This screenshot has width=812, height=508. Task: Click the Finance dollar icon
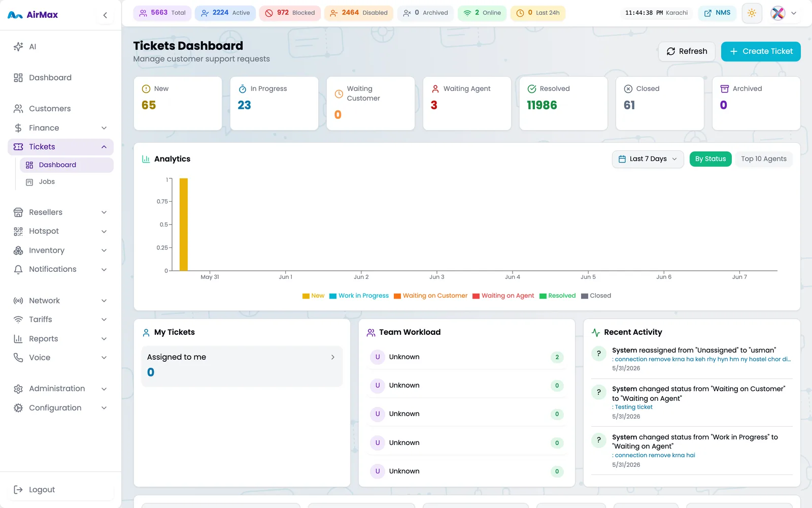pos(18,128)
